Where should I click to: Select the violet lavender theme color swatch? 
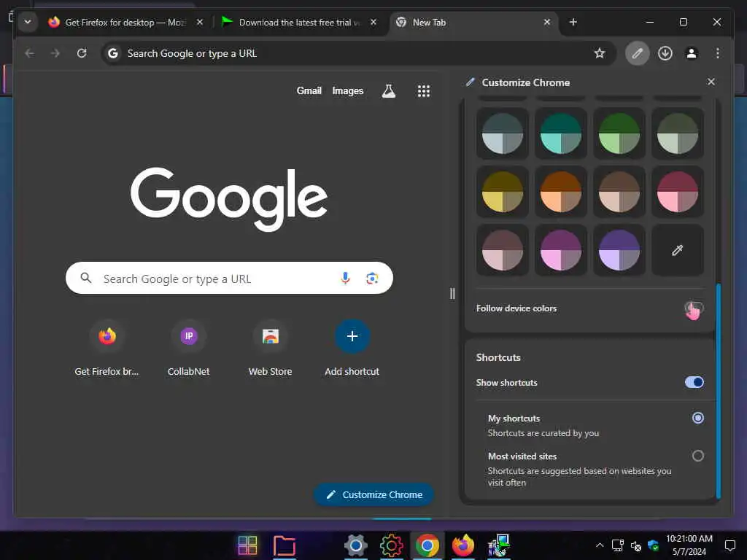pyautogui.click(x=619, y=250)
